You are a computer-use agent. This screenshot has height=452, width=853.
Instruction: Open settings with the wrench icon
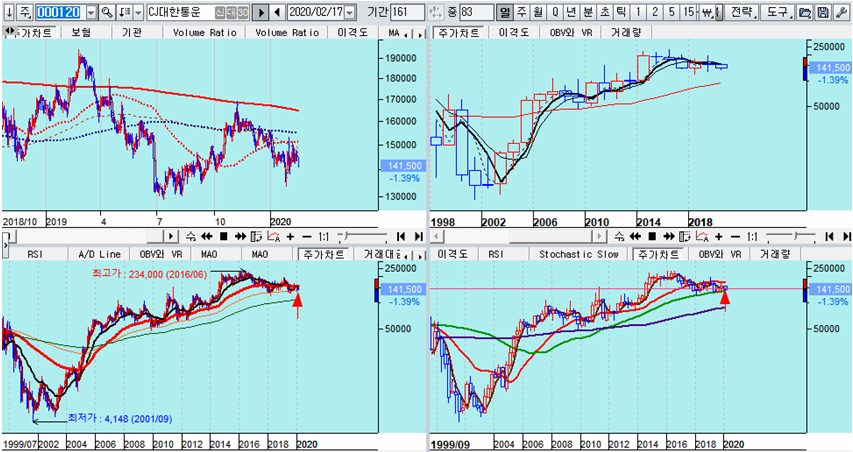tap(841, 12)
